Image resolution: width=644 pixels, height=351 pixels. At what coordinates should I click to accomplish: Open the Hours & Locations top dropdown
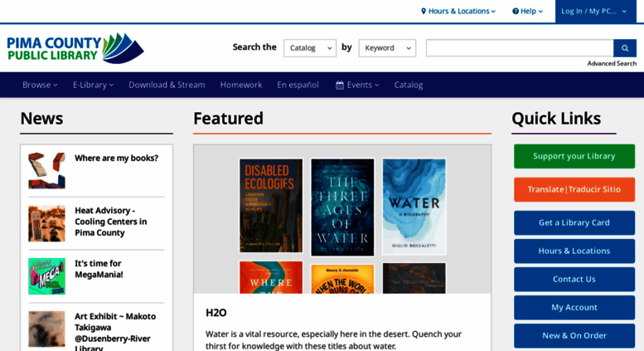click(x=458, y=11)
